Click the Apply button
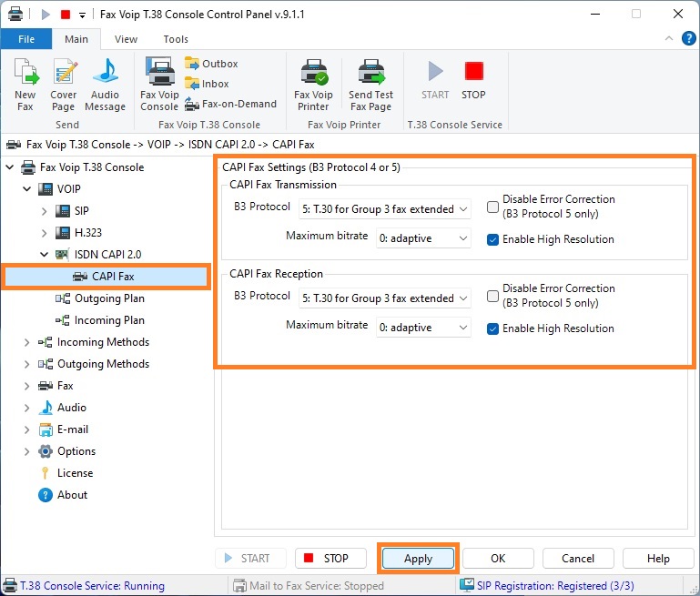The image size is (700, 596). [x=419, y=559]
